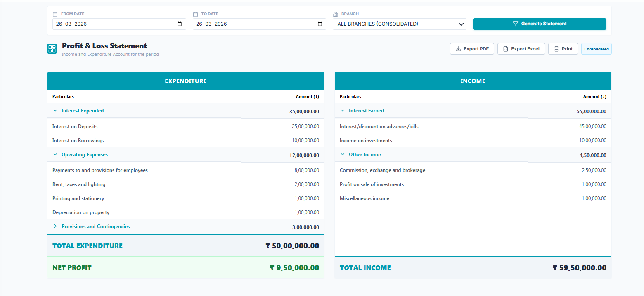Click the Generate Statement button
The image size is (644, 296).
[x=539, y=24]
